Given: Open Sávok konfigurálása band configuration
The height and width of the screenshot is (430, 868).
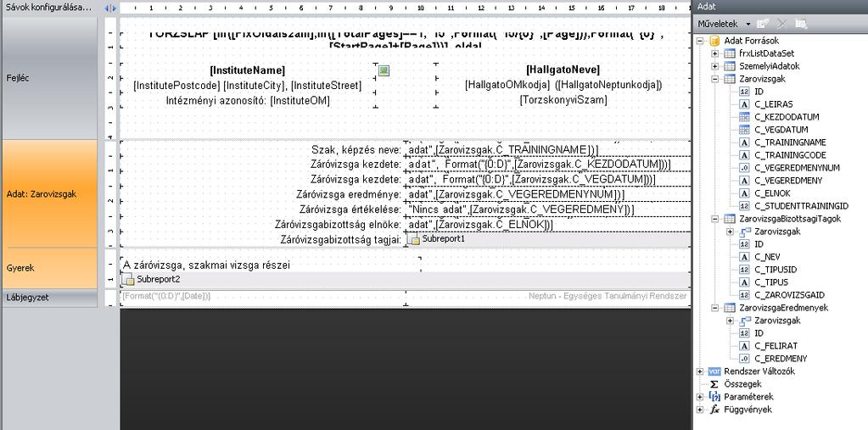Looking at the screenshot, I should pos(48,8).
